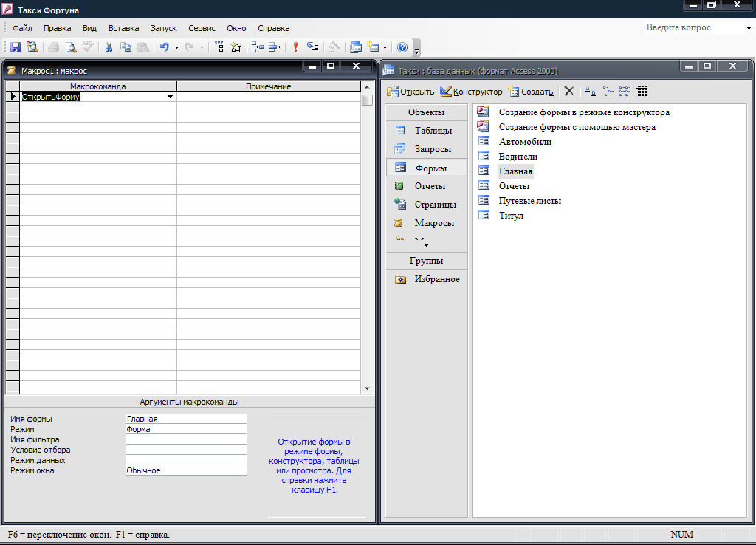The width and height of the screenshot is (756, 545).
Task: Click the Macro Names toolbar icon
Action: click(219, 47)
